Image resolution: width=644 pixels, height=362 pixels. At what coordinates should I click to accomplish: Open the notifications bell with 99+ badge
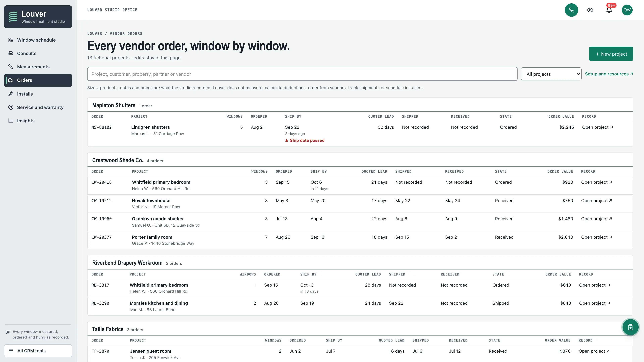(609, 10)
